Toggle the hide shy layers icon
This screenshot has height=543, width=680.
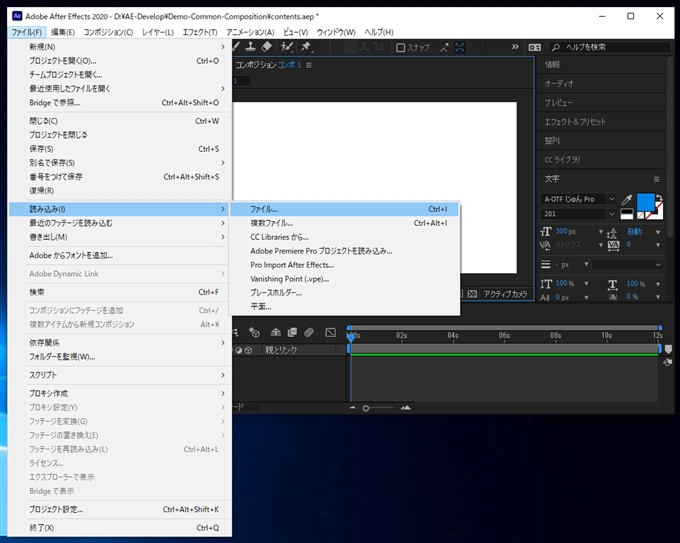(275, 333)
